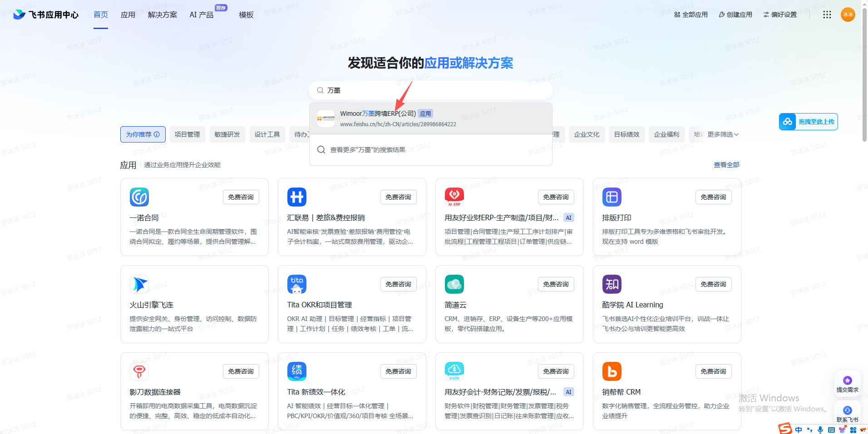Switch to the 解决方案 tab
Screen dimensions: 868x434
[163, 15]
